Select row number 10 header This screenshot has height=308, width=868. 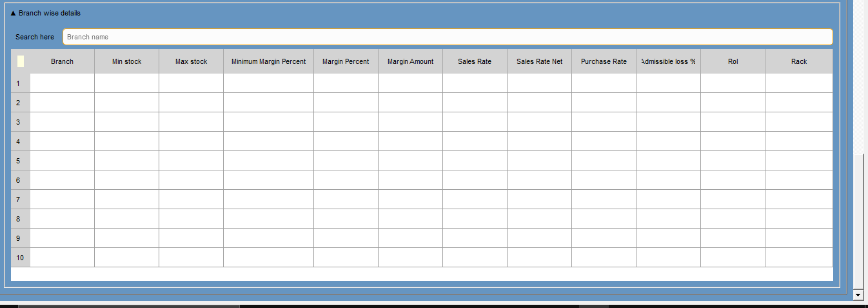tap(20, 258)
